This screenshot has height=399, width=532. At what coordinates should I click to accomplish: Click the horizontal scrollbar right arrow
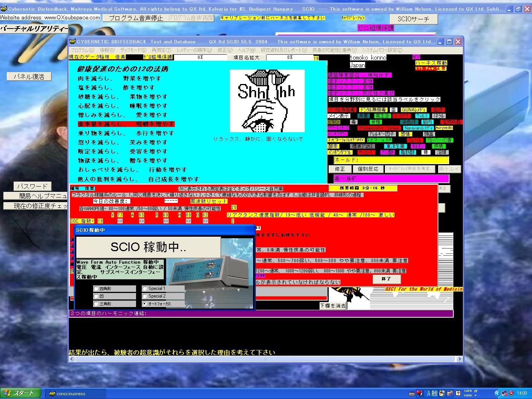pyautogui.click(x=459, y=359)
